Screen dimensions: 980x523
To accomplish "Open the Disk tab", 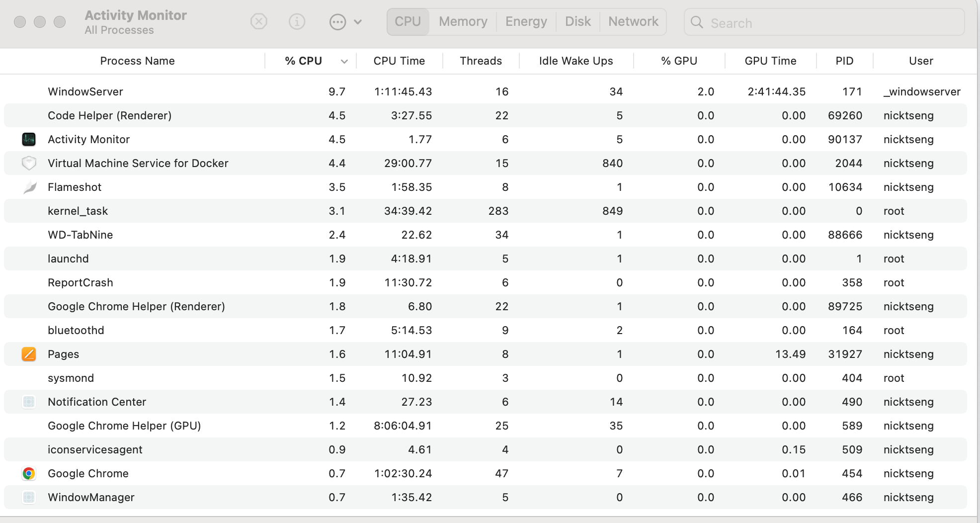I will coord(577,22).
